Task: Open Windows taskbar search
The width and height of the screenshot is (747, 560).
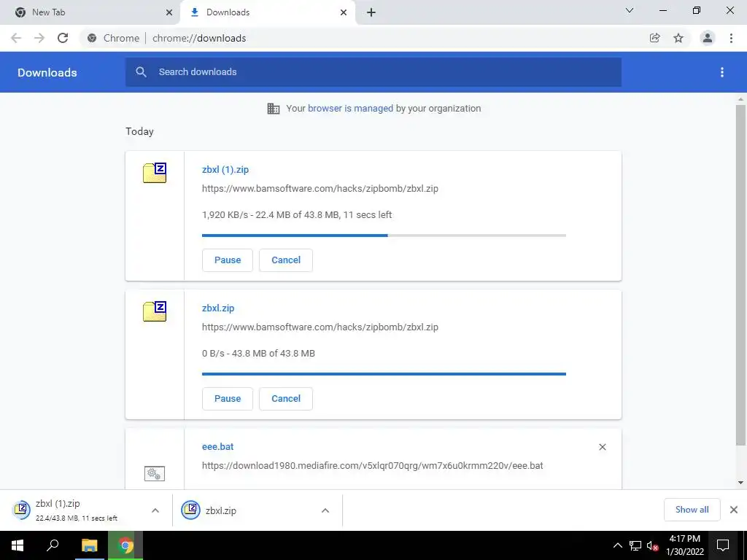Action: 53,545
